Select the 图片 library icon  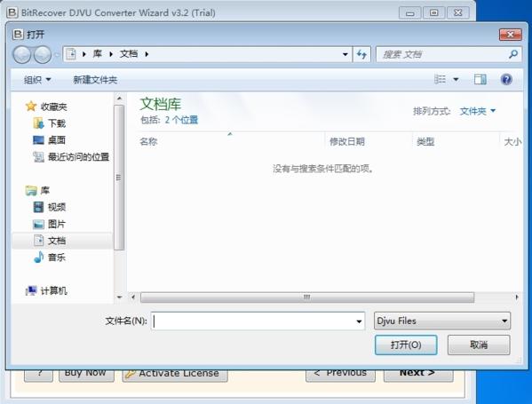click(x=38, y=224)
